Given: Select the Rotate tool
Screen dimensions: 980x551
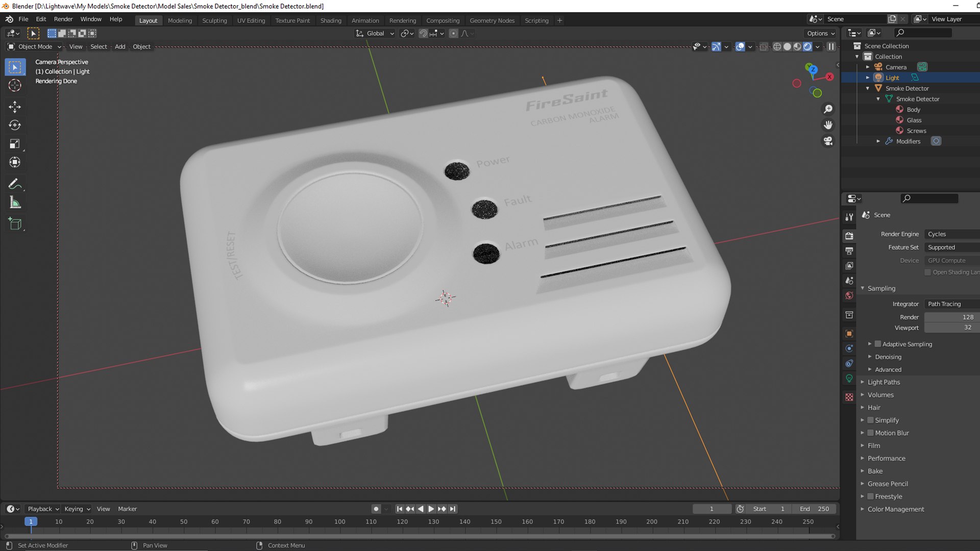Looking at the screenshot, I should pyautogui.click(x=15, y=125).
